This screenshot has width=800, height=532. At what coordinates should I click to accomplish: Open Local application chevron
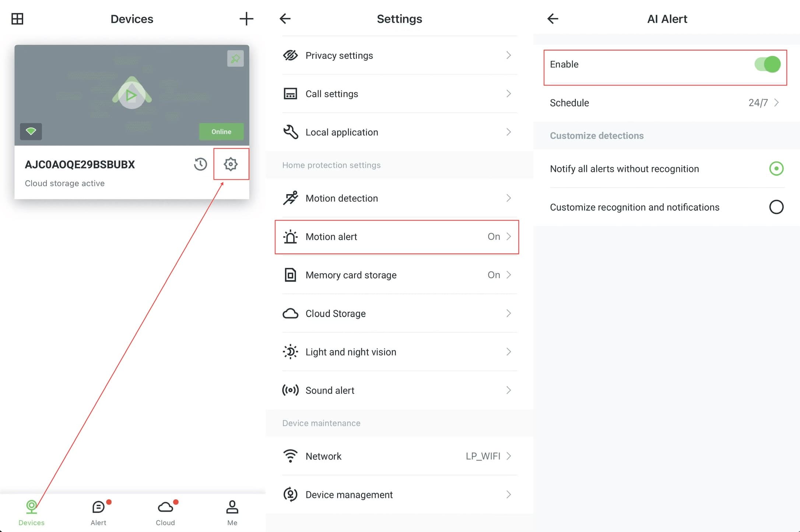(509, 132)
